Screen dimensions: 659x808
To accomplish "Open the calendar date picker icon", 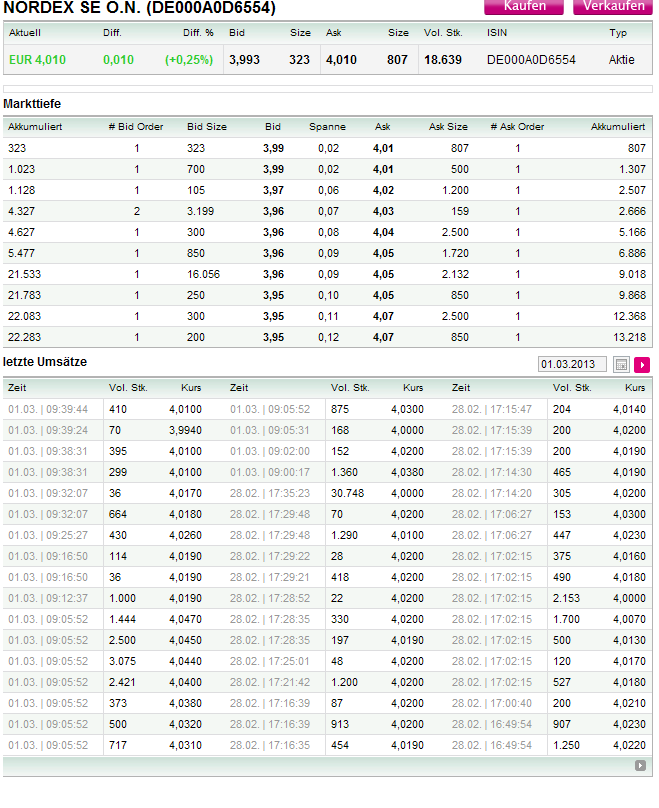I will click(621, 365).
